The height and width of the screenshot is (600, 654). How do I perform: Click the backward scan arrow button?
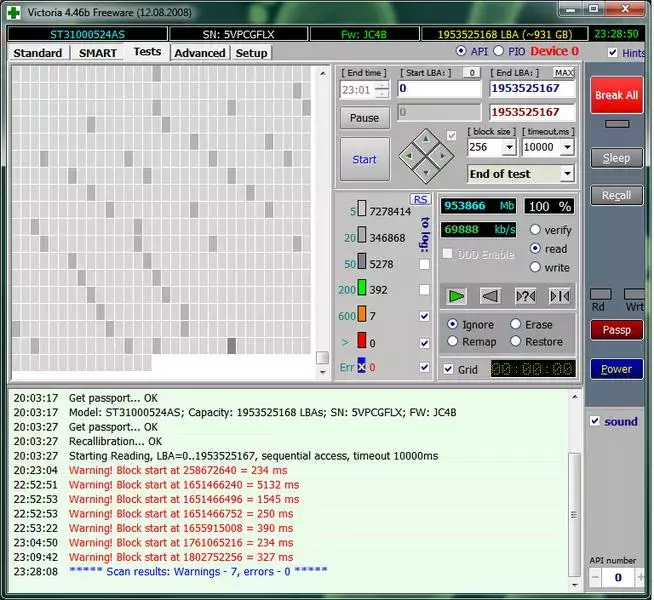490,296
